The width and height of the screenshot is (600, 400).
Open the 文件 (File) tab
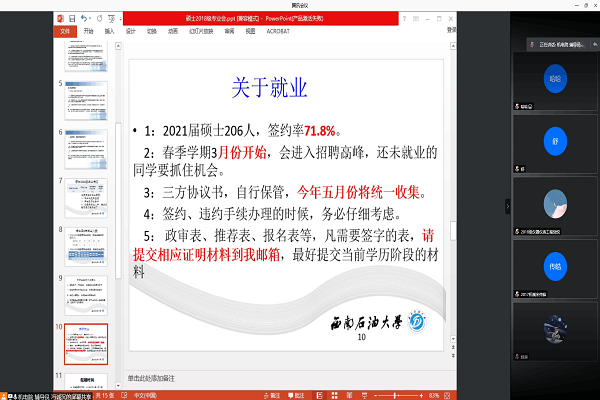pyautogui.click(x=65, y=30)
